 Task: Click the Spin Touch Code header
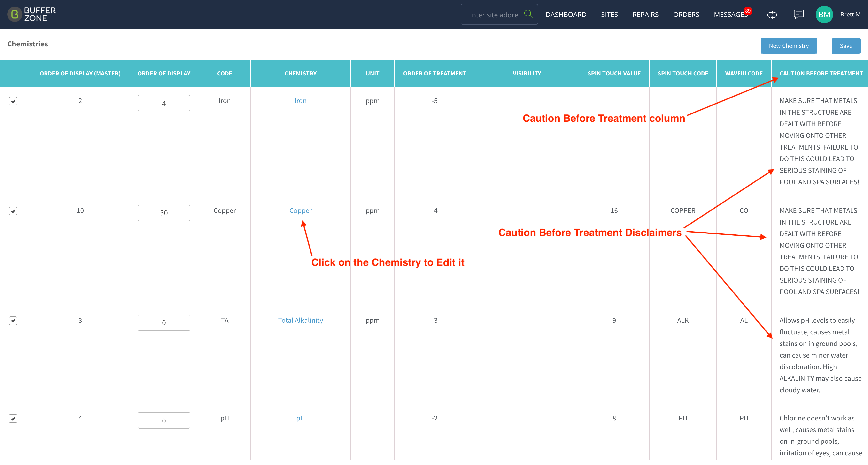(683, 73)
